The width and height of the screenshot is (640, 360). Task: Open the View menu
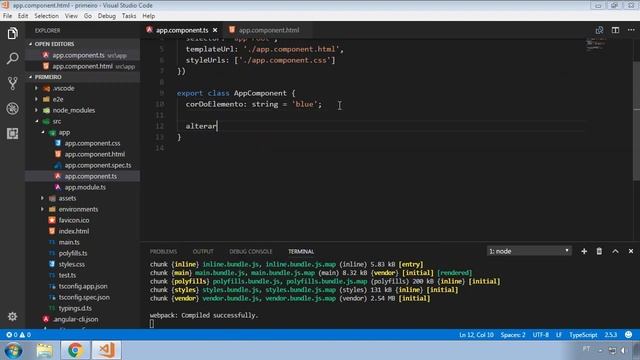click(71, 16)
